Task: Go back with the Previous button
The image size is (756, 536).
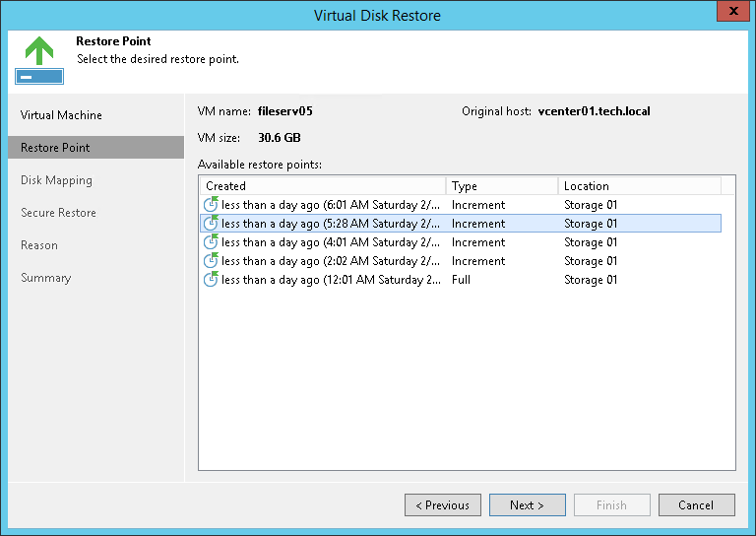Action: point(442,505)
